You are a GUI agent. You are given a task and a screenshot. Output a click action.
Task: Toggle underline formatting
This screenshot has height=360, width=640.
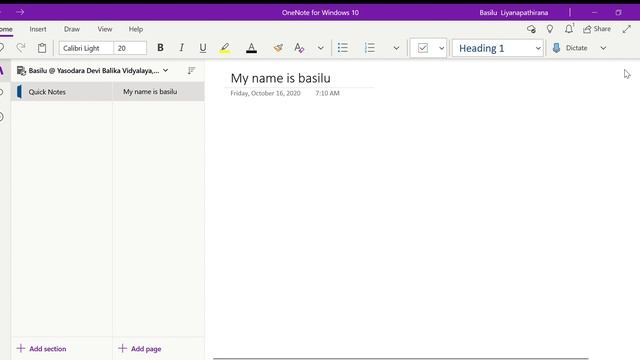203,48
